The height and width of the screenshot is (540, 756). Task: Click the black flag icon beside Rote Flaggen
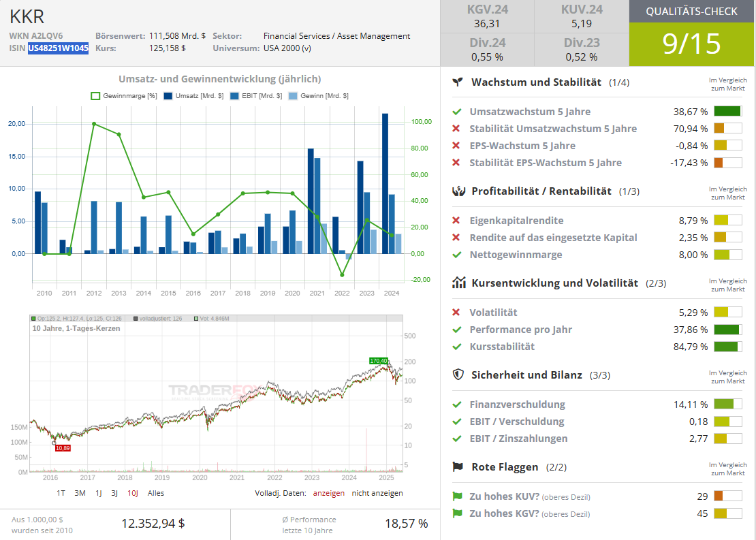click(458, 466)
